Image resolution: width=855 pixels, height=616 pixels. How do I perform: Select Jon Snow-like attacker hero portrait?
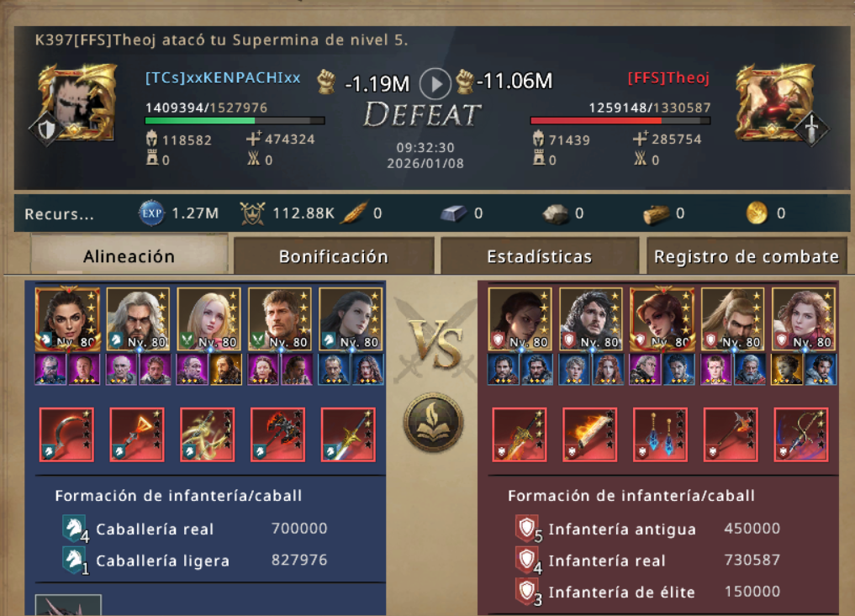click(x=591, y=319)
